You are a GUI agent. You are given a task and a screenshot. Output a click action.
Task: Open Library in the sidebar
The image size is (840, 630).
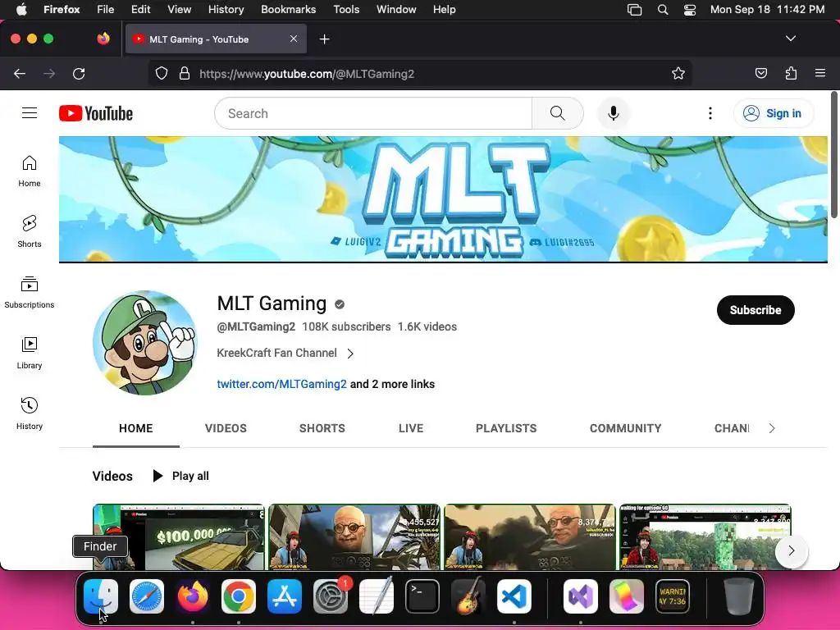pos(30,353)
